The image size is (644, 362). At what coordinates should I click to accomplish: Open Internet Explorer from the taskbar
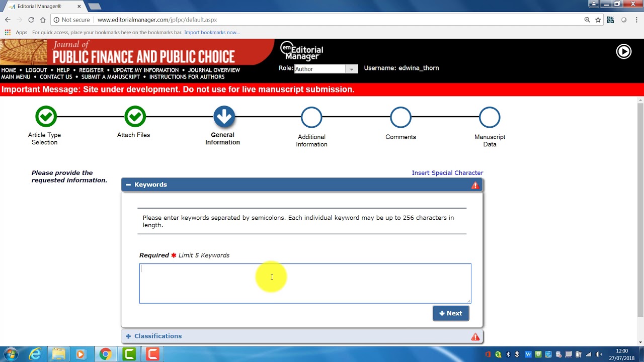tap(35, 354)
